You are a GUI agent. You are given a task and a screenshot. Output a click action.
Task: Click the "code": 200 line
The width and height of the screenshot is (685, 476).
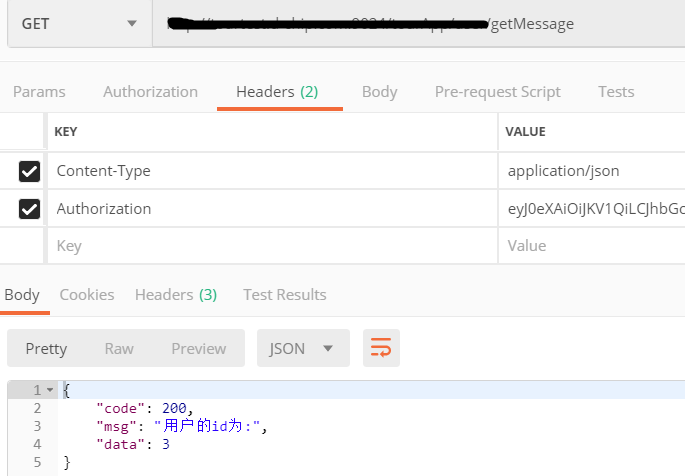coord(144,408)
